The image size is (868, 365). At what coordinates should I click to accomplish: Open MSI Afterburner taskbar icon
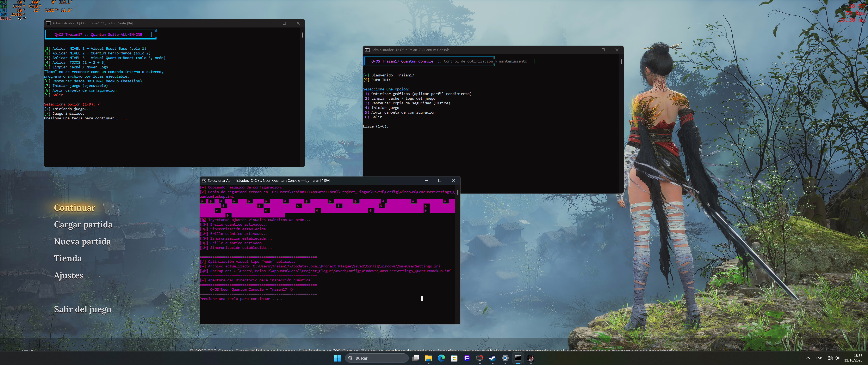pyautogui.click(x=480, y=358)
